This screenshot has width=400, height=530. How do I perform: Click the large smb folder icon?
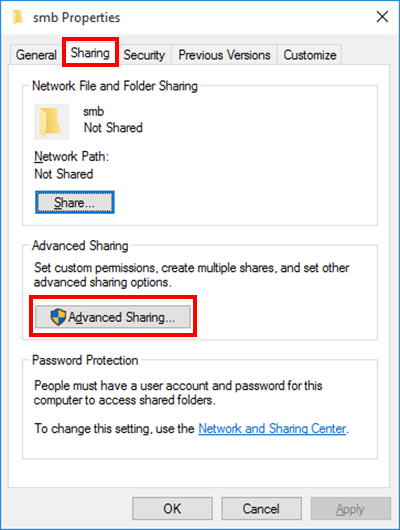[51, 122]
